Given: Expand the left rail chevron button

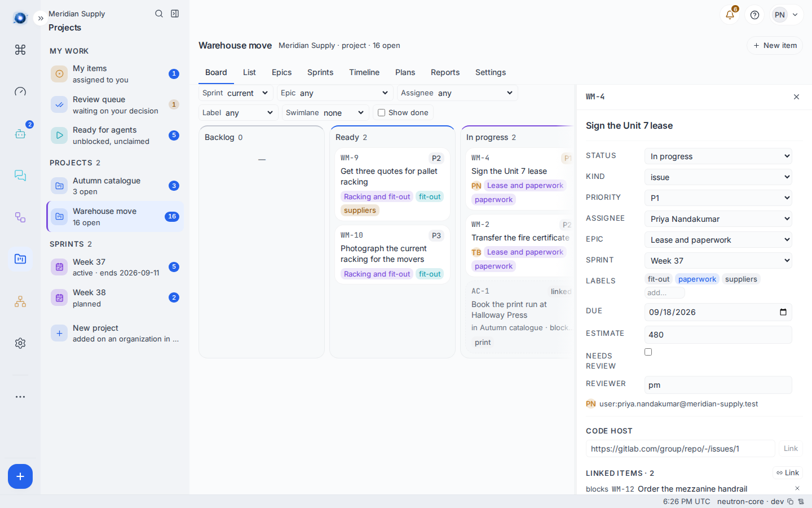Looking at the screenshot, I should pos(41,18).
